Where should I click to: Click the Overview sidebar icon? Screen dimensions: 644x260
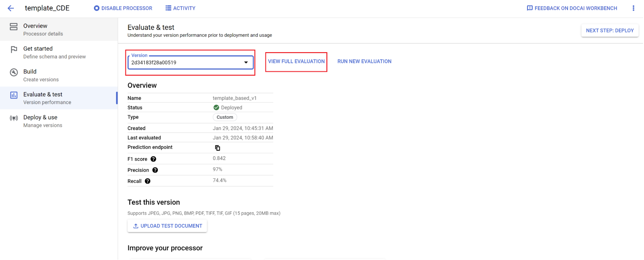pos(14,27)
